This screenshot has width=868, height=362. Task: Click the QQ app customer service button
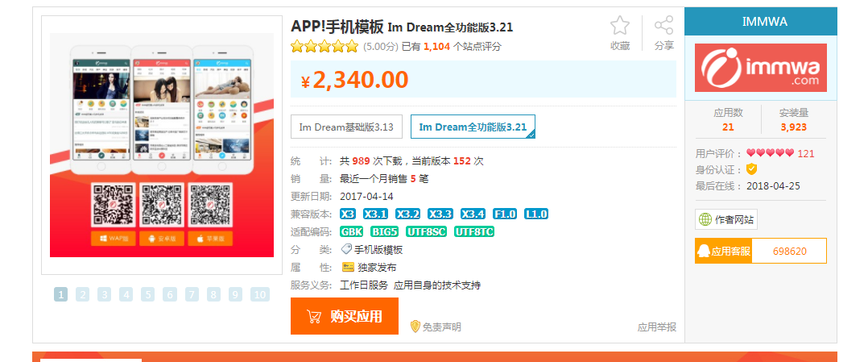(x=724, y=251)
